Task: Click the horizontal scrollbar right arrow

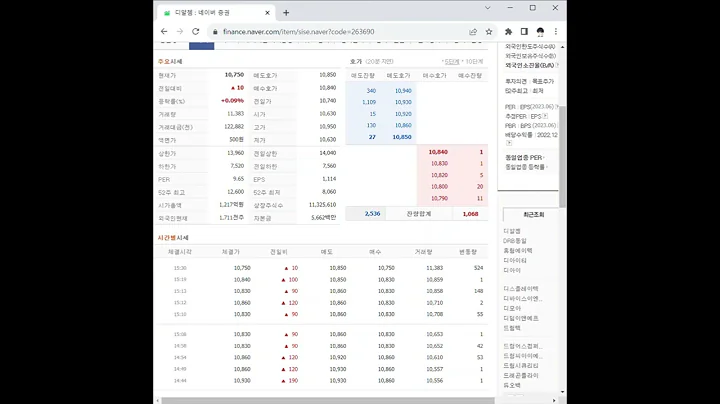Action: (x=554, y=401)
